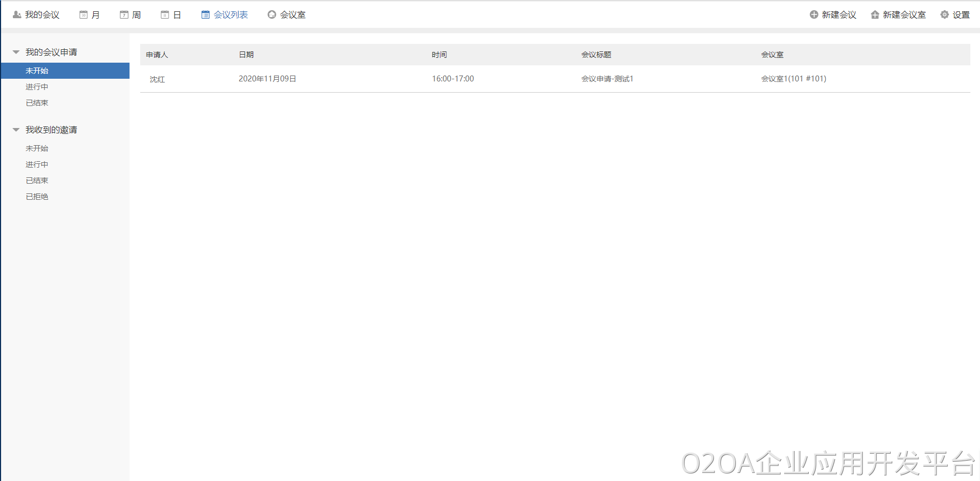Open Settings via the gear icon

(x=945, y=15)
